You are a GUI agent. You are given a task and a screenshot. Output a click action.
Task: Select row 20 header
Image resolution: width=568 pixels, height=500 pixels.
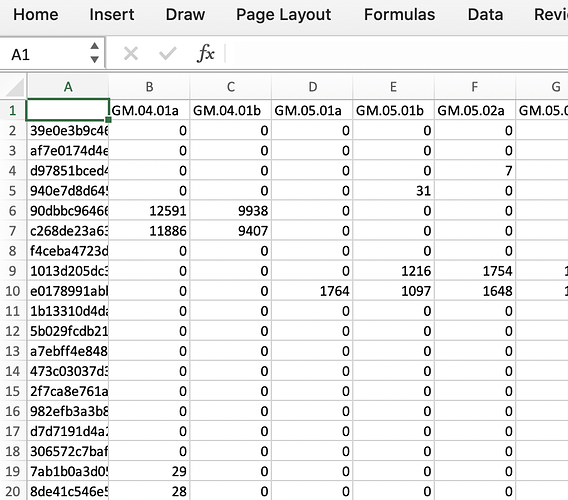coord(13,491)
